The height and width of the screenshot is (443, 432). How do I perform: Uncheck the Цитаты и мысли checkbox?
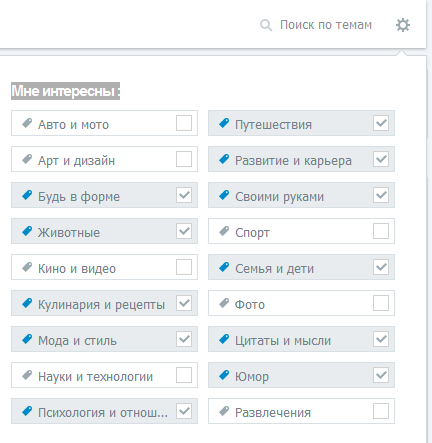pyautogui.click(x=381, y=339)
